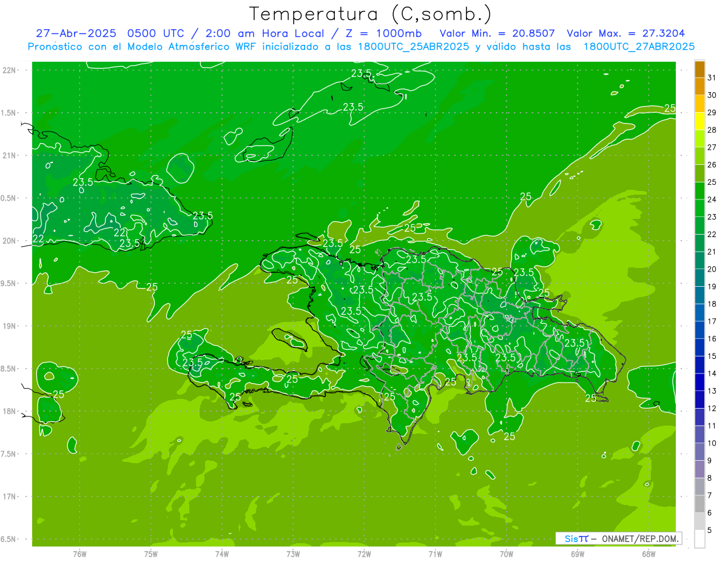Click the "7" value on the color scale

click(x=710, y=495)
